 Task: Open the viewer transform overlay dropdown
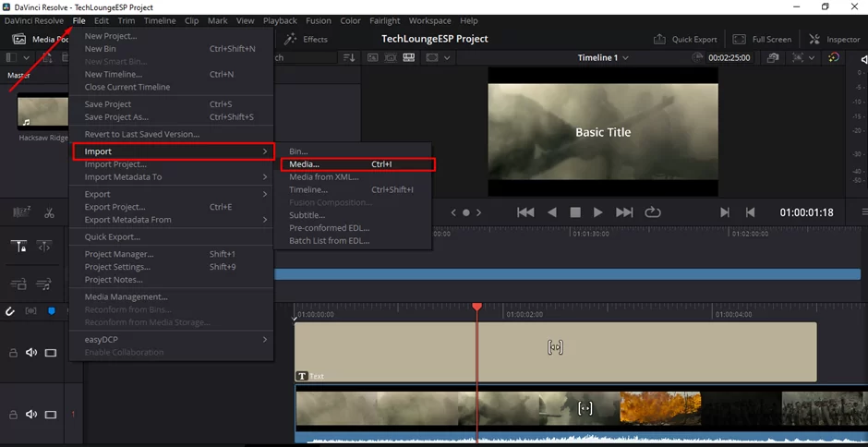pos(812,57)
